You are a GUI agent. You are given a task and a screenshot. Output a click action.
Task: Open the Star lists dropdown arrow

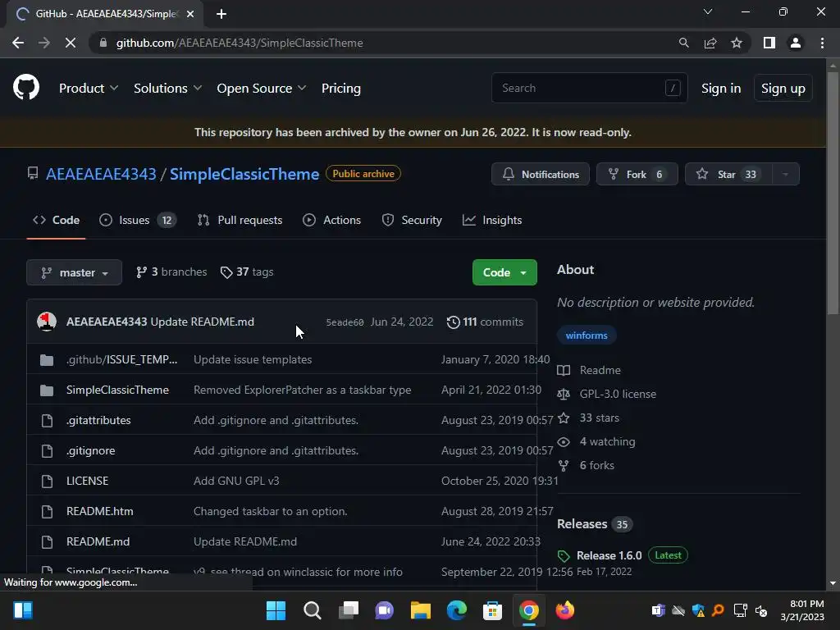(x=785, y=174)
